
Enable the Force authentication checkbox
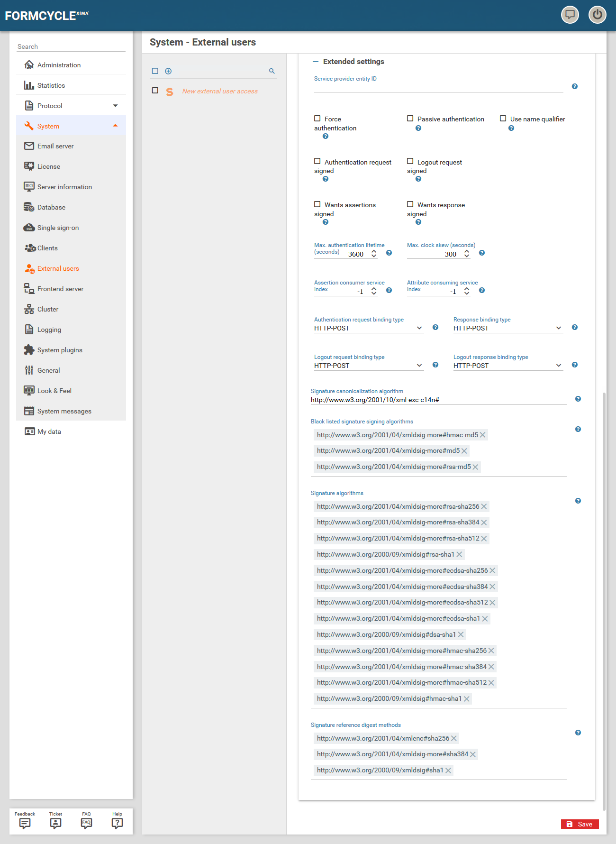pos(317,119)
